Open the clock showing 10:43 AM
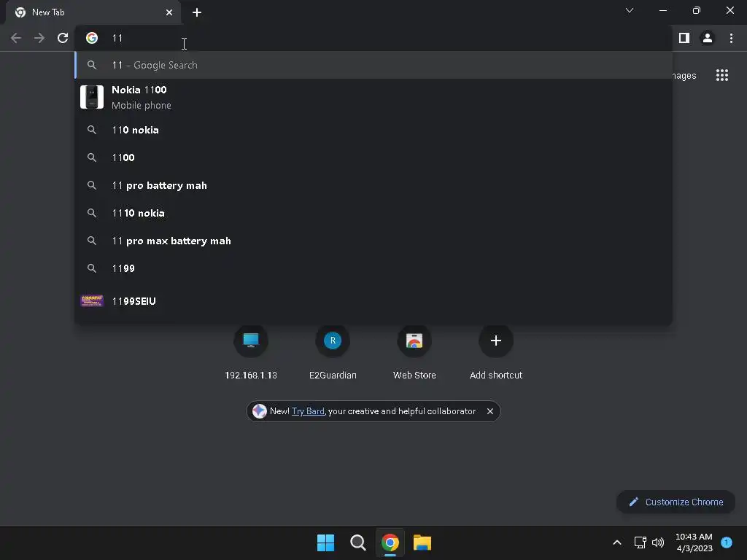Screen dimensions: 747x560 pyautogui.click(x=694, y=542)
